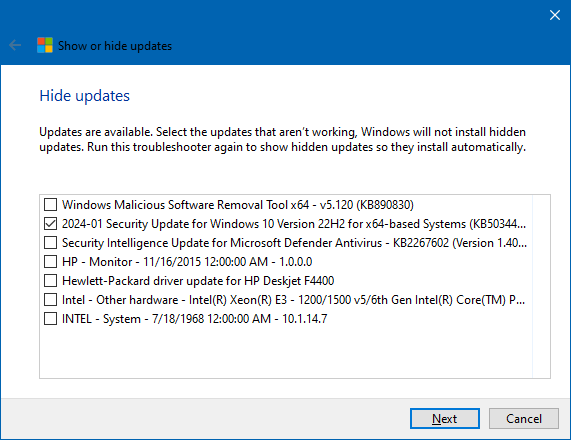Tick the Intel - Other hardware Xeon checkbox
The height and width of the screenshot is (440, 571).
click(x=50, y=300)
